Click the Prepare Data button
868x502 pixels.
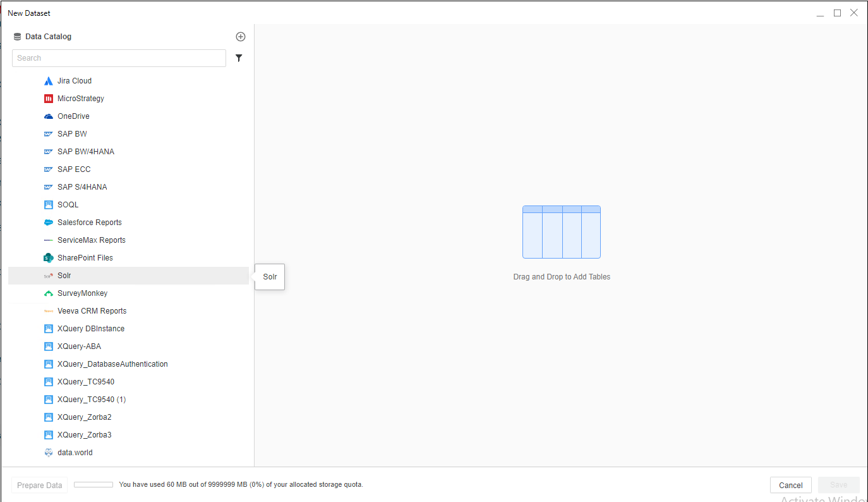(x=39, y=486)
